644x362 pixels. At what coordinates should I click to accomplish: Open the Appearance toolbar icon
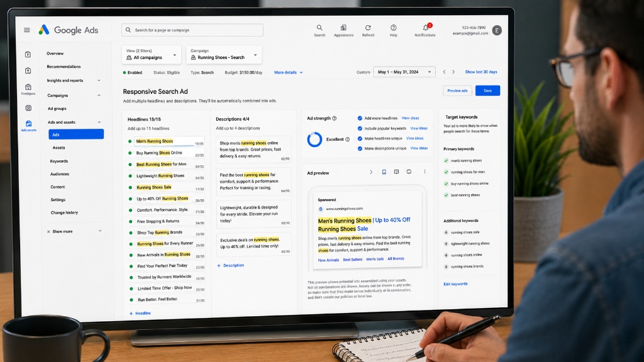tap(343, 28)
